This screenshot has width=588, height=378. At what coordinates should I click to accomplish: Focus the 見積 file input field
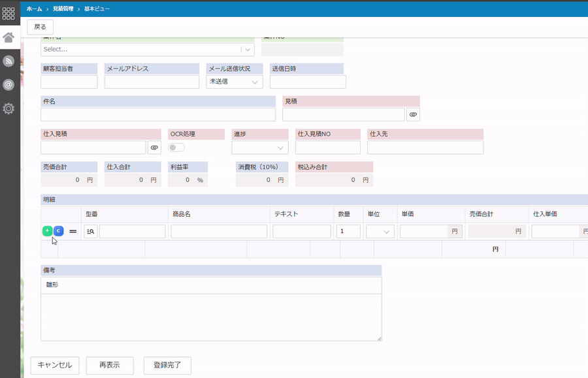pos(344,115)
